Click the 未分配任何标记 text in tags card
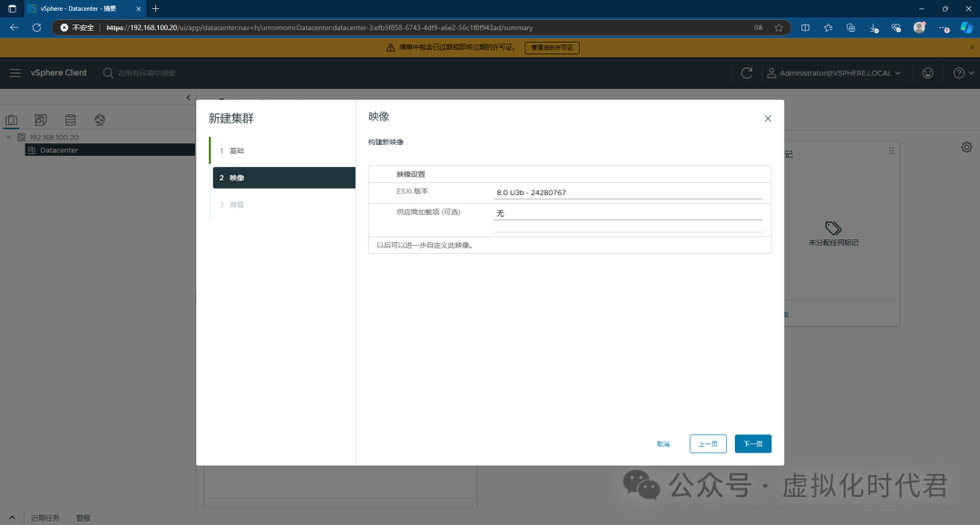The height and width of the screenshot is (525, 980). [x=833, y=243]
